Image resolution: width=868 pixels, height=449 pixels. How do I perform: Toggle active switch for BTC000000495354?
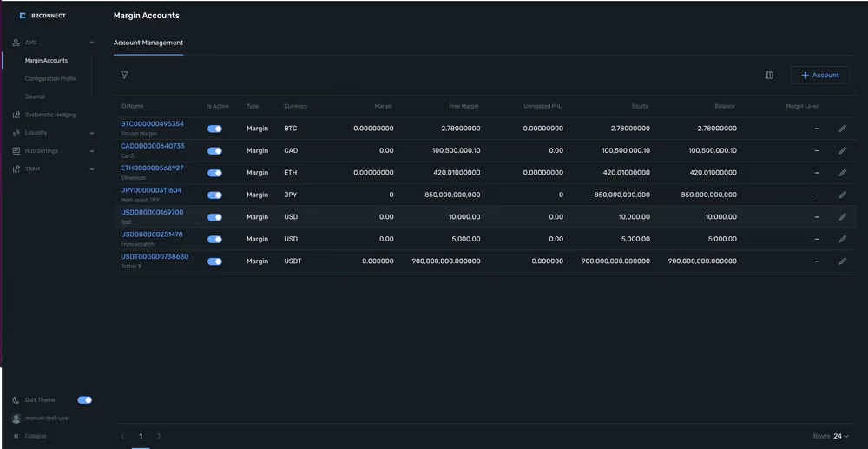click(x=214, y=129)
